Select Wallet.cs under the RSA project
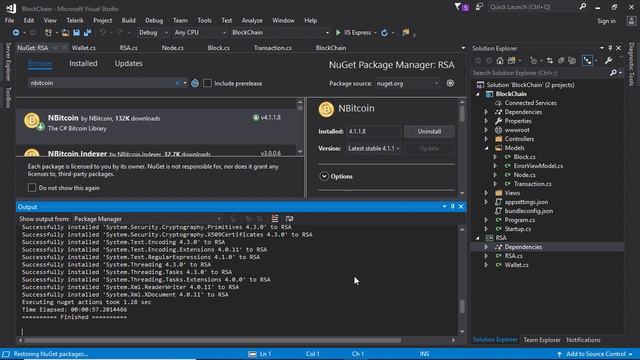Image resolution: width=640 pixels, height=360 pixels. pos(516,265)
